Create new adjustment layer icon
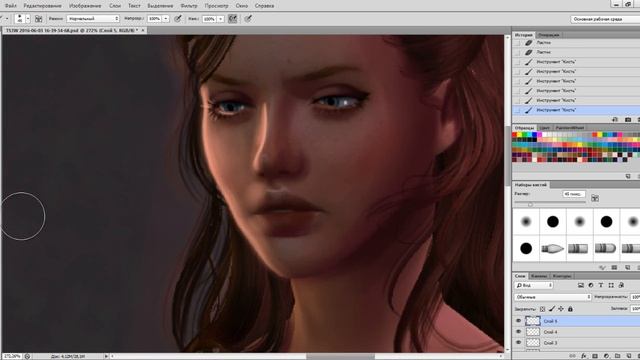This screenshot has height=360, width=640. coord(606,356)
